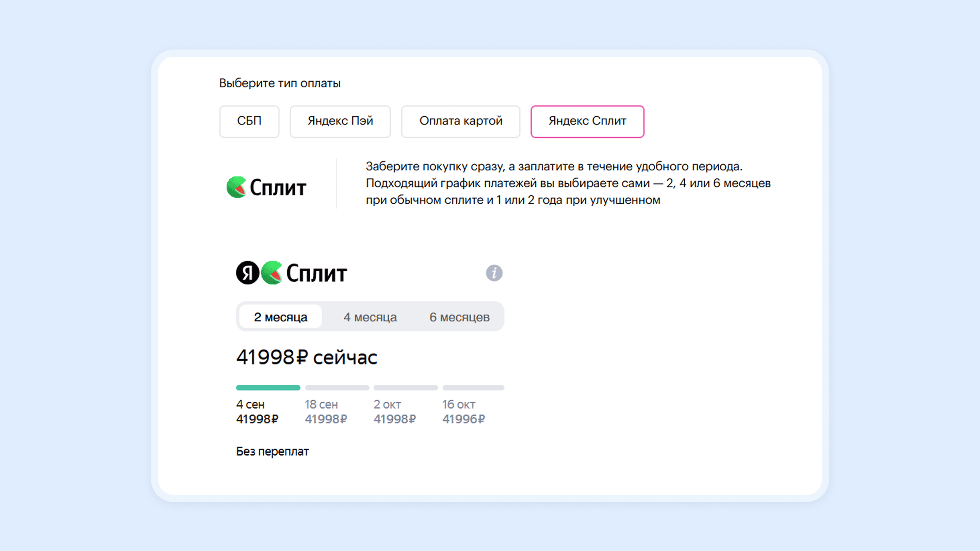Select Оплата картой payment type

[460, 121]
